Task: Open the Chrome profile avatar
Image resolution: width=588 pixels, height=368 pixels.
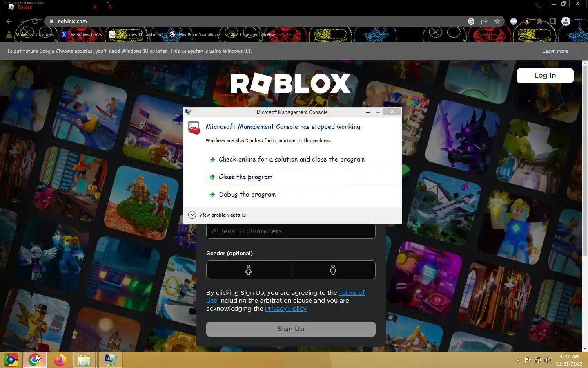Action: click(566, 21)
